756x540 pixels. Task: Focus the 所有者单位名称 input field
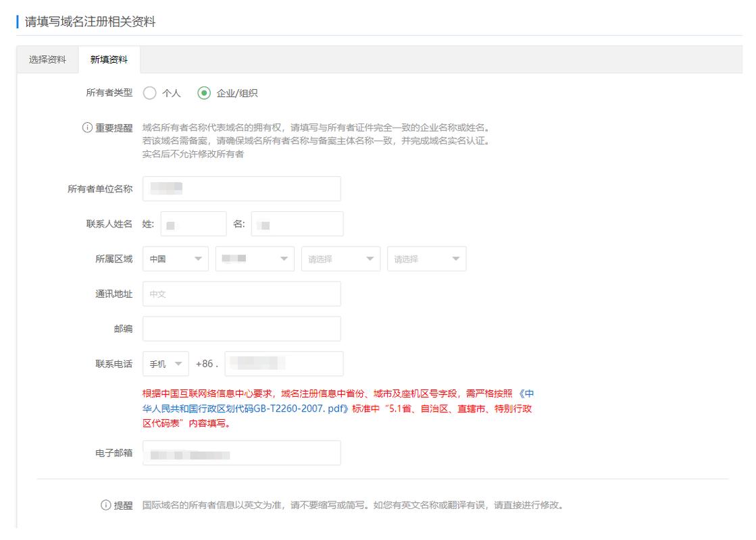tap(242, 189)
